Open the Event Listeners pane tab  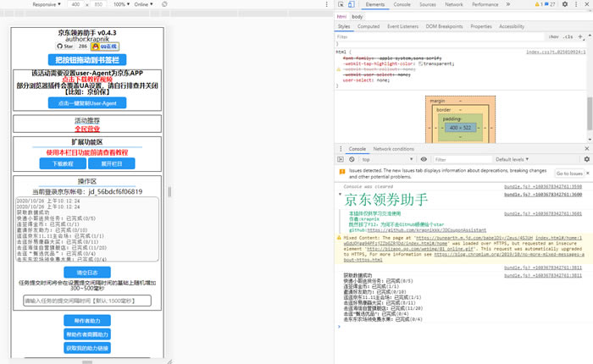(x=402, y=26)
